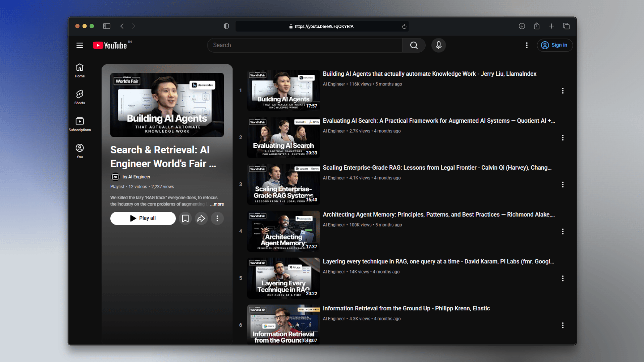644x362 pixels.
Task: Open the YouTube hamburger guide menu
Action: tap(79, 45)
